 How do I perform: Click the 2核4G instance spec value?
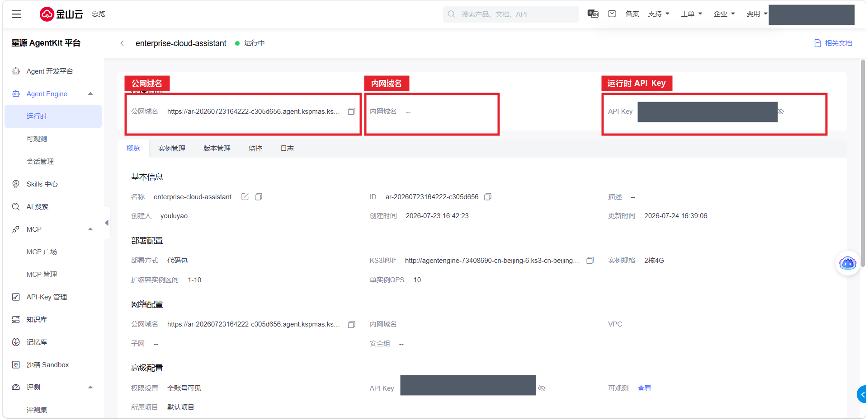(654, 261)
